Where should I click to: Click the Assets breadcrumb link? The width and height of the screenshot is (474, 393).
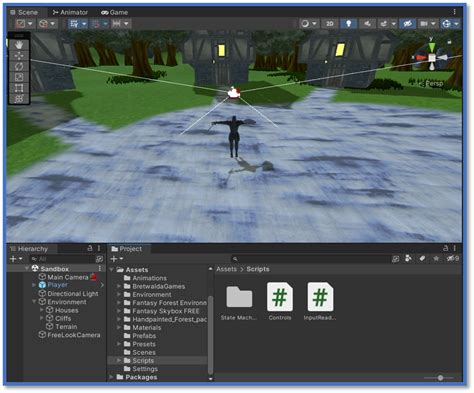click(x=226, y=269)
